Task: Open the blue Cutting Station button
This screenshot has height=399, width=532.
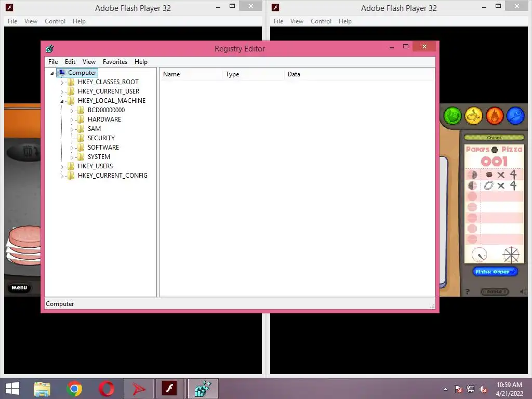Action: (x=516, y=116)
